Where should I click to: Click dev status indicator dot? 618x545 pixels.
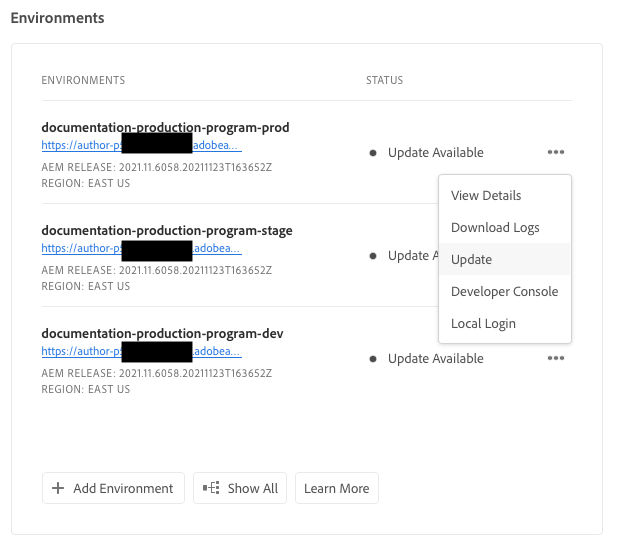(x=373, y=358)
